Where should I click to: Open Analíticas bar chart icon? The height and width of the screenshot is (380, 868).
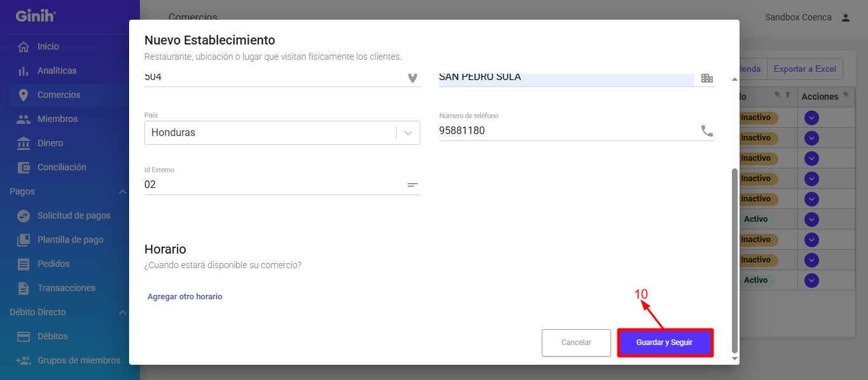pos(24,71)
